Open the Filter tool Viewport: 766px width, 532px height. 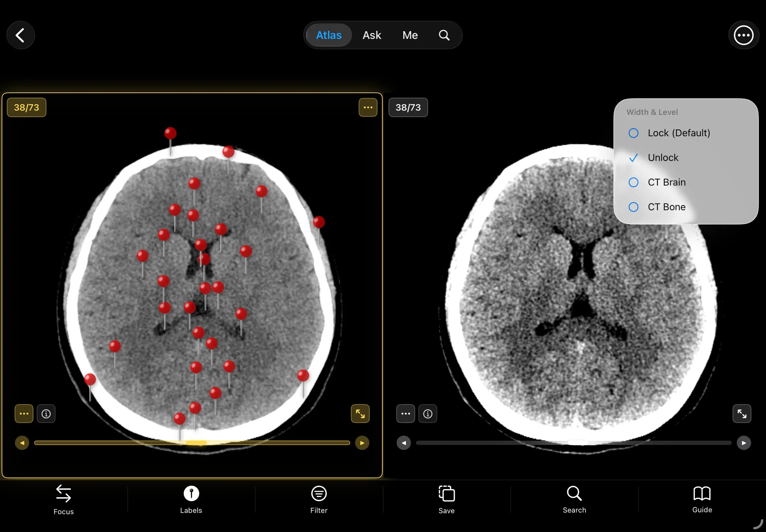pyautogui.click(x=318, y=499)
